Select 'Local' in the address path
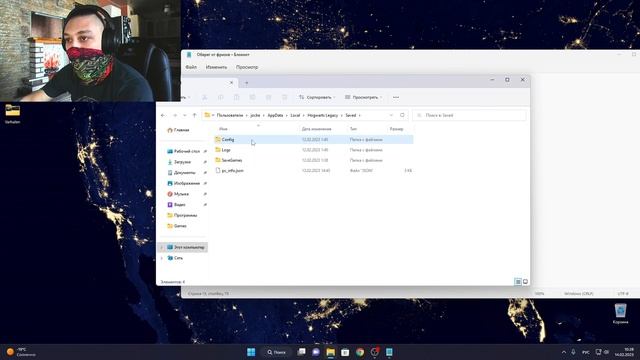Viewport: 640px width, 360px height. (295, 116)
